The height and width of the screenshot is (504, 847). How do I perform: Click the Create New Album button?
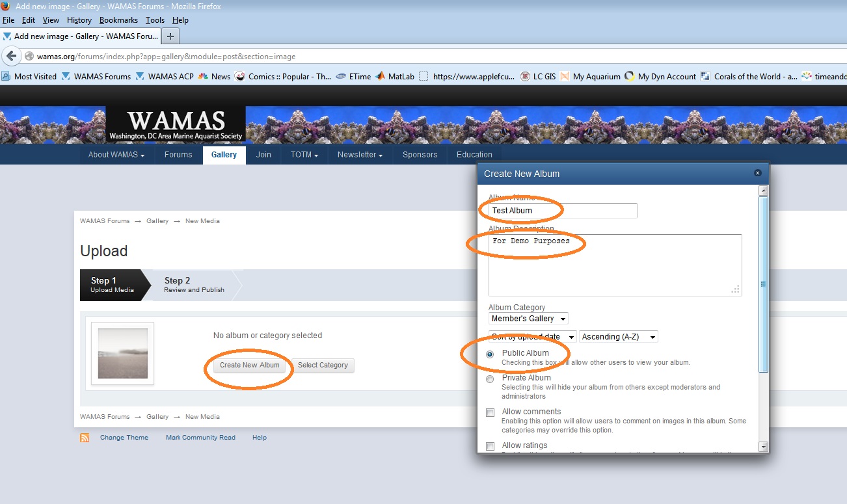click(x=250, y=365)
